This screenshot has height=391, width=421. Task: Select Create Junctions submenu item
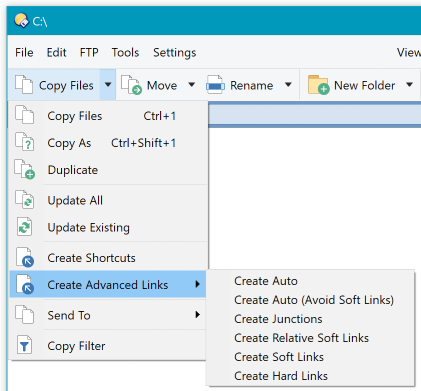coord(310,319)
